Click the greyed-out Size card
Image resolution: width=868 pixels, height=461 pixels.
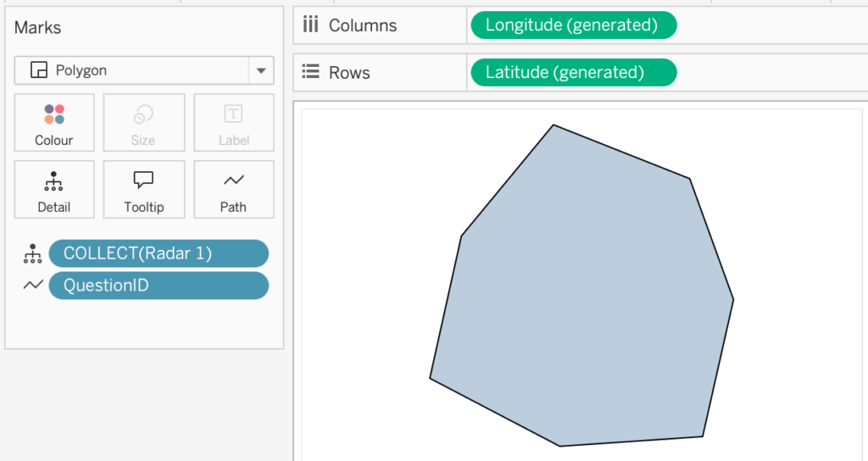click(143, 124)
